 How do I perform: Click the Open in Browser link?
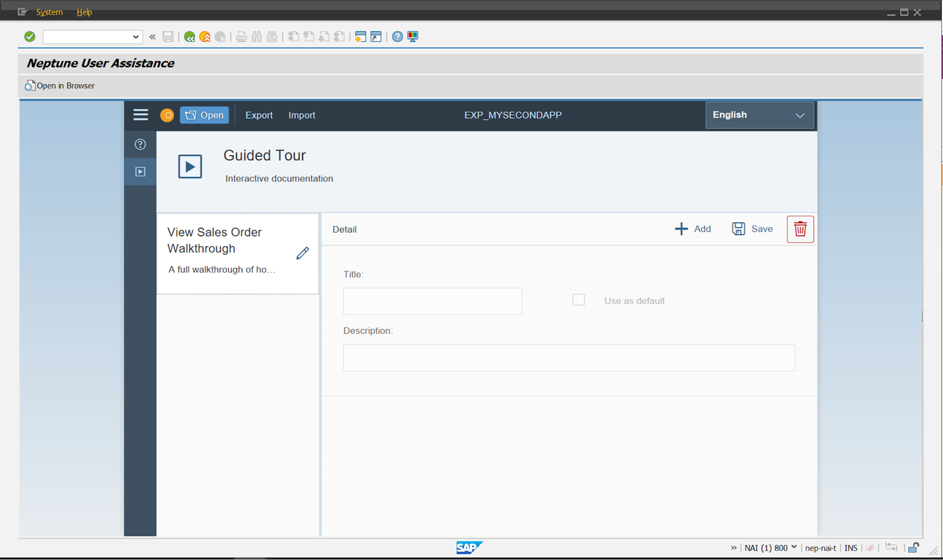(x=59, y=85)
